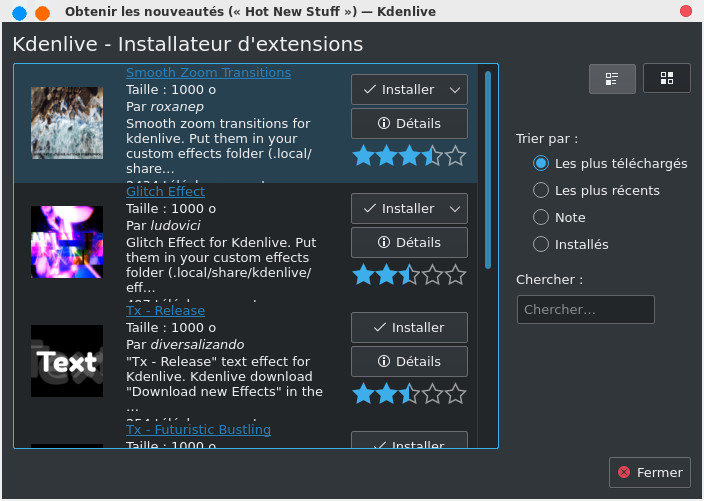Install Smooth Zoom Transitions extension
The width and height of the screenshot is (704, 501).
pos(397,89)
